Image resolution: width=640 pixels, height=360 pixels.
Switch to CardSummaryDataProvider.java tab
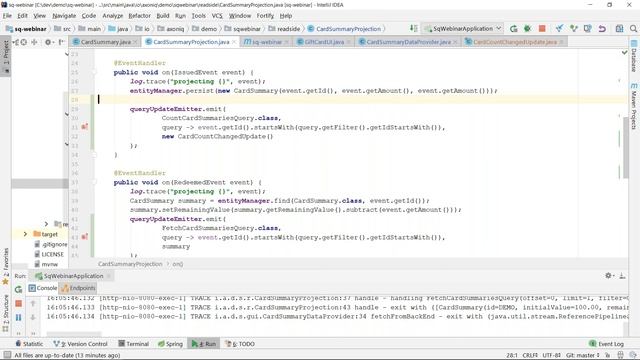(408, 42)
